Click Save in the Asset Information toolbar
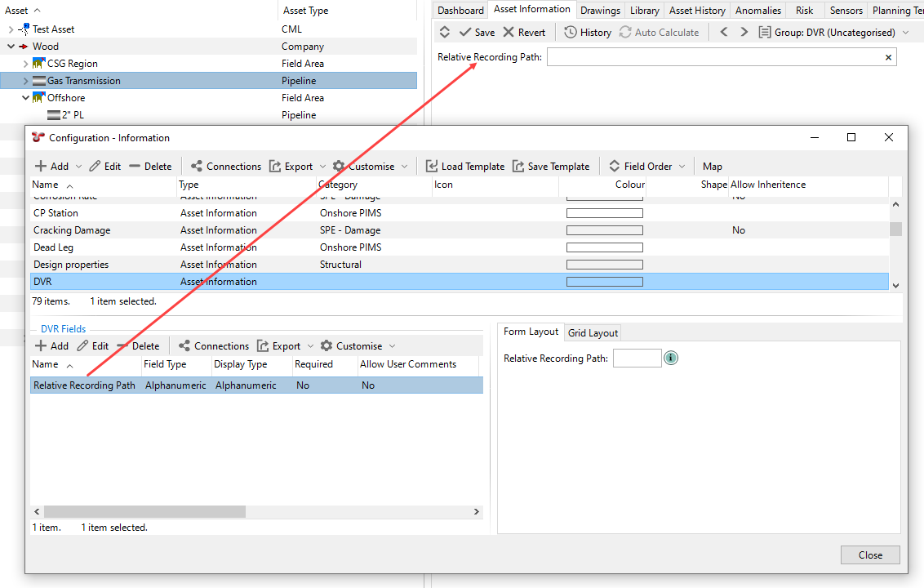This screenshot has height=588, width=924. coord(478,33)
